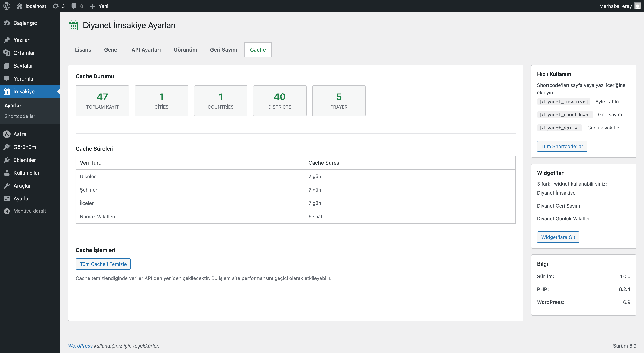Click the Başlangıç dashboard icon
Screen dimensions: 644x353
tap(7, 23)
